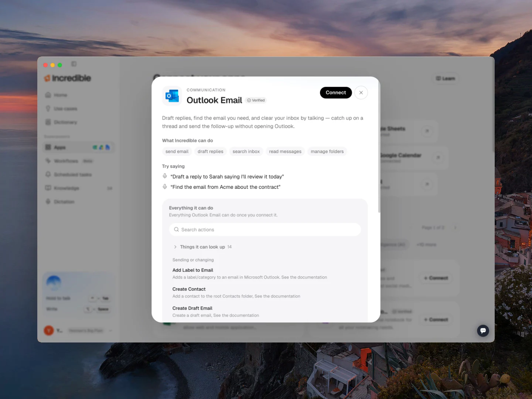532x399 pixels.
Task: Click the Home house icon in sidebar
Action: coord(48,95)
